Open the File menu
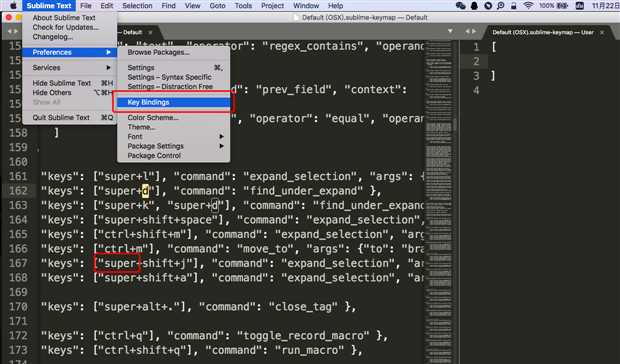 pyautogui.click(x=86, y=6)
